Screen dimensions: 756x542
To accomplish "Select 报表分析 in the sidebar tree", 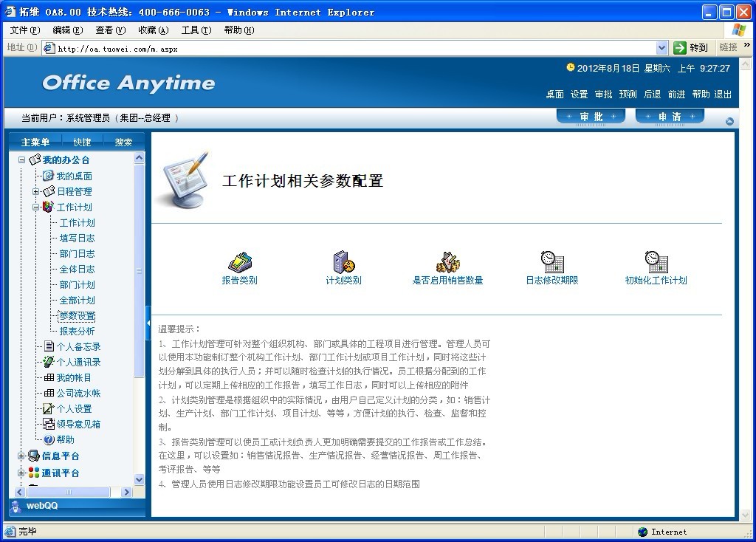I will click(x=77, y=332).
